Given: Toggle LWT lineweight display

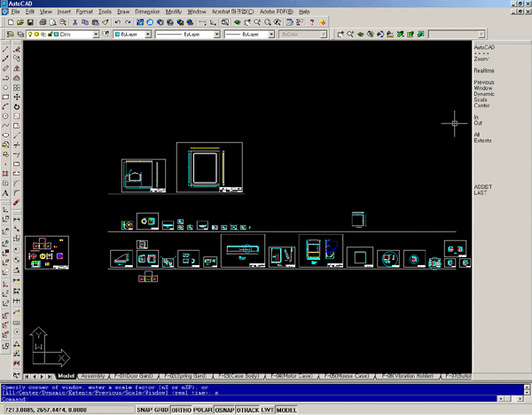Looking at the screenshot, I should 268,410.
